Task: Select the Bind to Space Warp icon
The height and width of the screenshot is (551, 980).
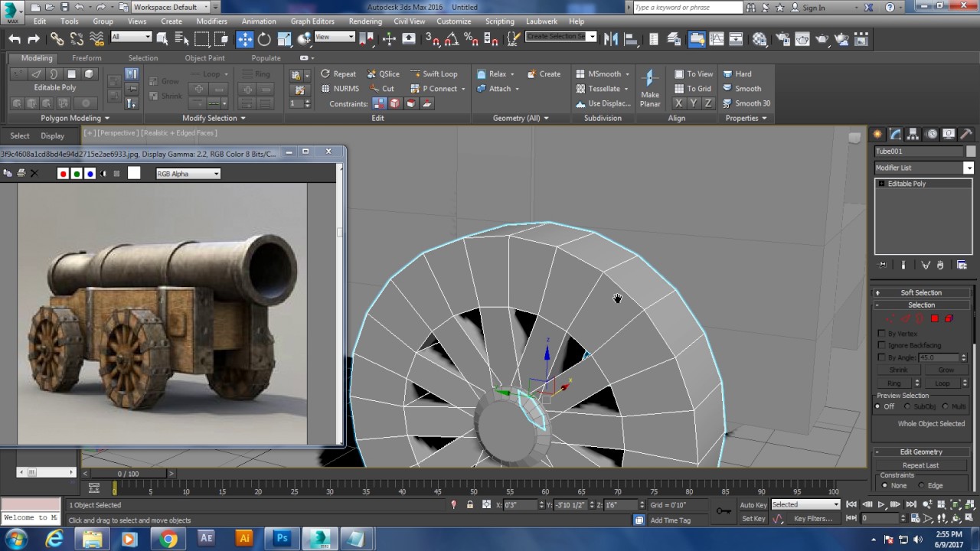Action: coord(96,39)
